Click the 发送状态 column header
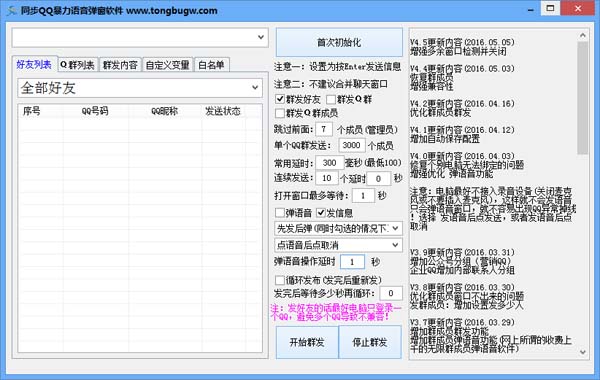 [x=223, y=111]
